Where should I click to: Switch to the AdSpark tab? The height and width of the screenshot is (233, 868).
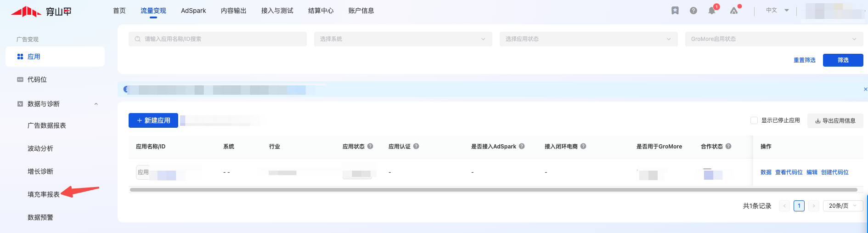click(193, 11)
